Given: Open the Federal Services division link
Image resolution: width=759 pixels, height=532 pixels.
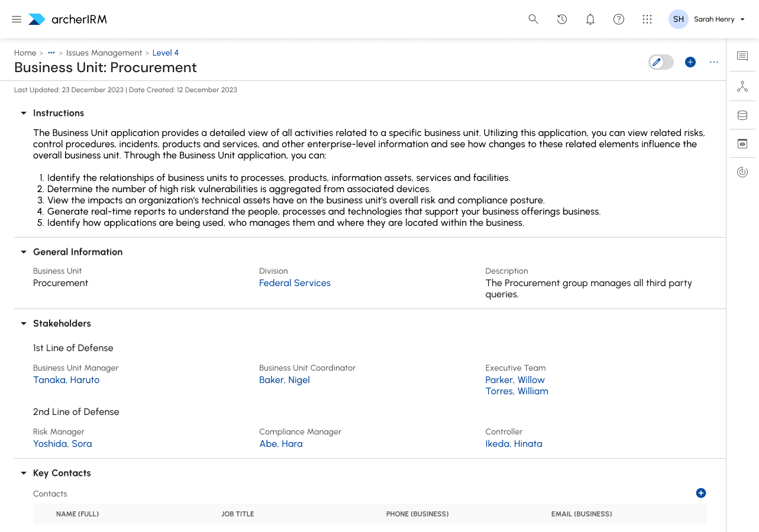Looking at the screenshot, I should pos(295,283).
